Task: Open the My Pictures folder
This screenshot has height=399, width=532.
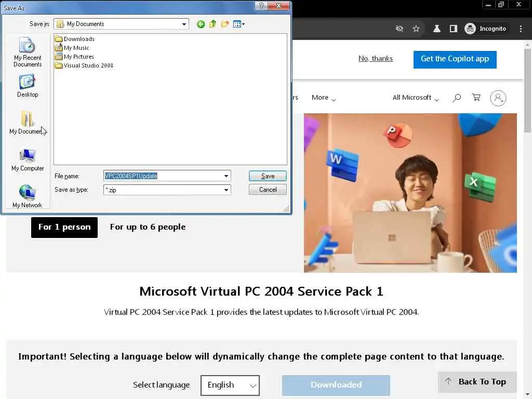Action: (x=74, y=57)
